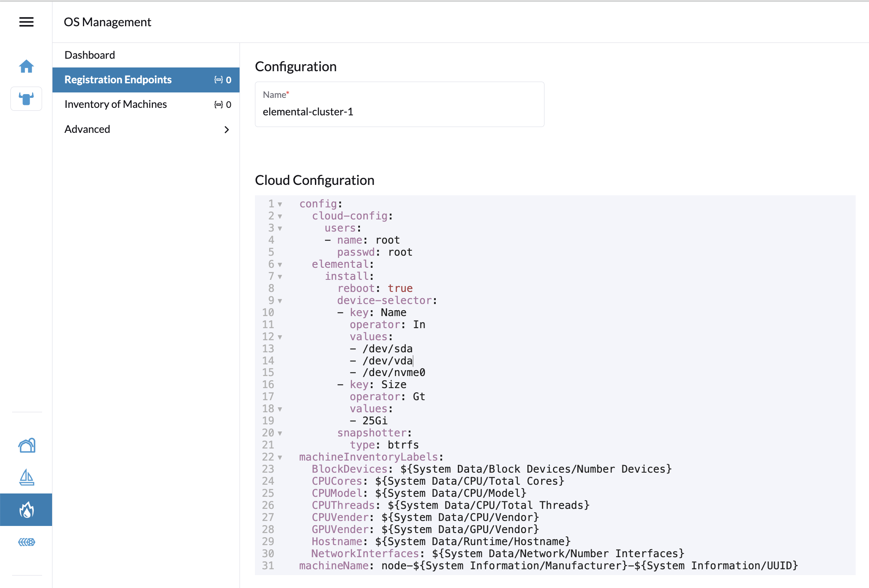Open the bottom sidebar globe-chevrons icon
This screenshot has height=588, width=869.
tap(27, 542)
